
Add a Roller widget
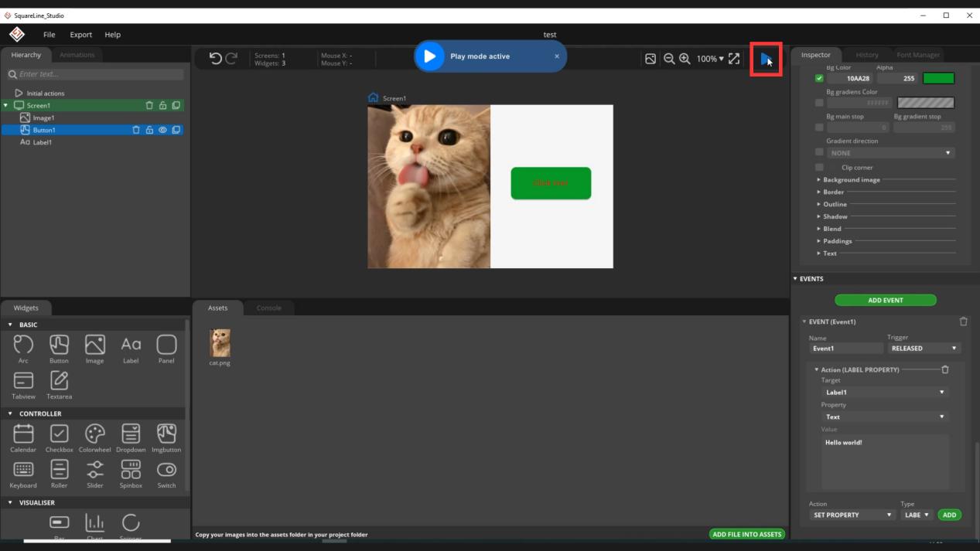tap(59, 474)
